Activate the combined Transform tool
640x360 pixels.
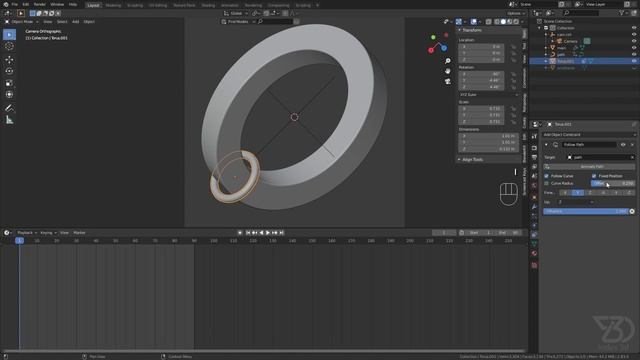point(9,94)
